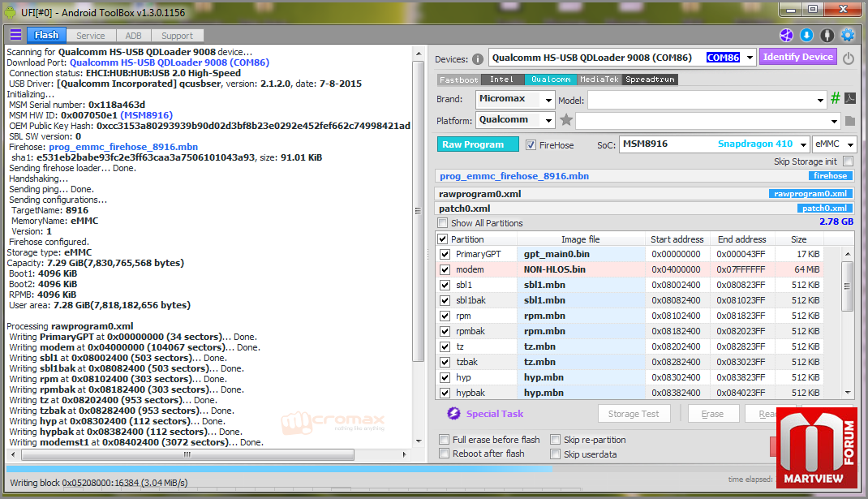
Task: Click the prog_emmc_firehose_8916.mbn log link
Action: [x=123, y=147]
